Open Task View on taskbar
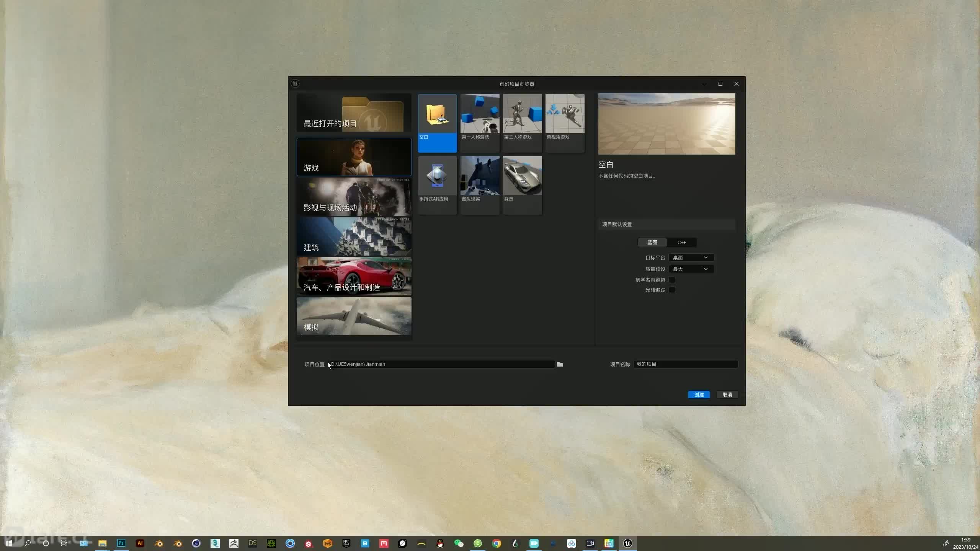Image resolution: width=980 pixels, height=551 pixels. 64,543
